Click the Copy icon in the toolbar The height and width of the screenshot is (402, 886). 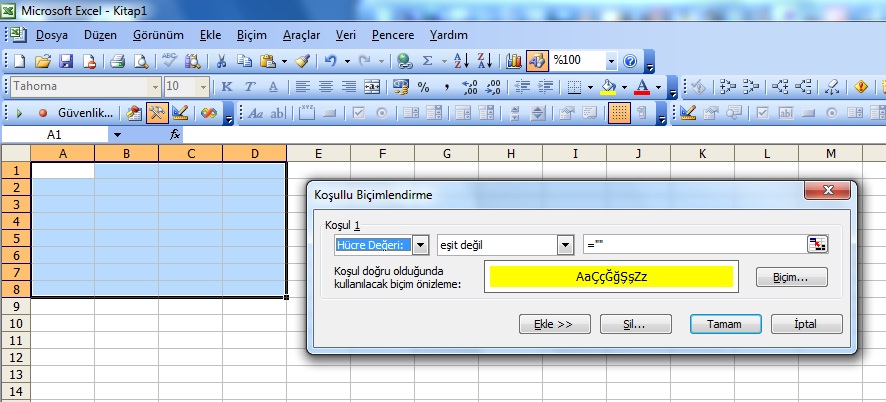[x=244, y=61]
